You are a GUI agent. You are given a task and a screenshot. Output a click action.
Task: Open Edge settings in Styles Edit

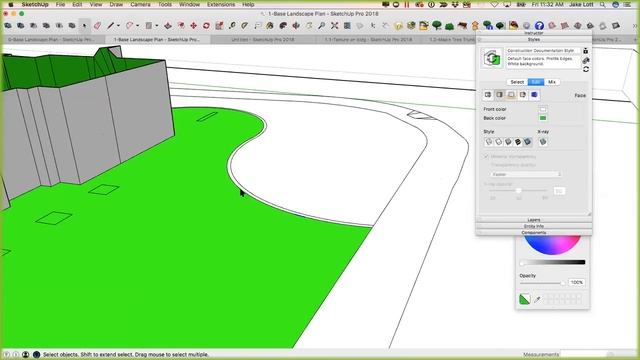(x=488, y=95)
